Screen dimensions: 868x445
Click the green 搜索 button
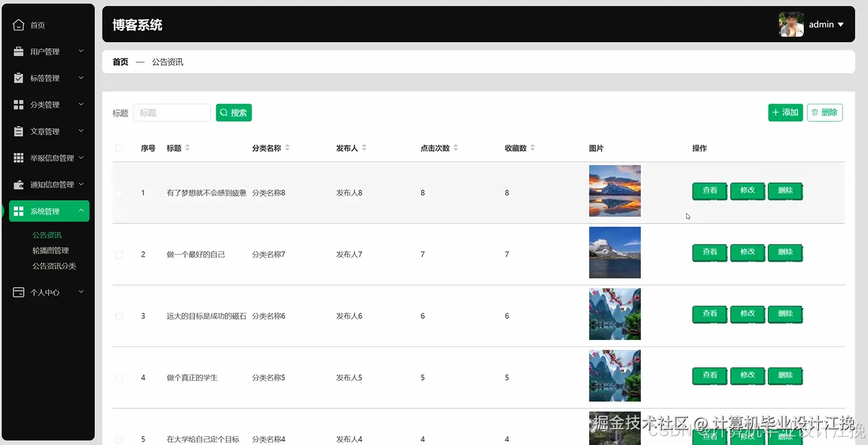(x=234, y=113)
